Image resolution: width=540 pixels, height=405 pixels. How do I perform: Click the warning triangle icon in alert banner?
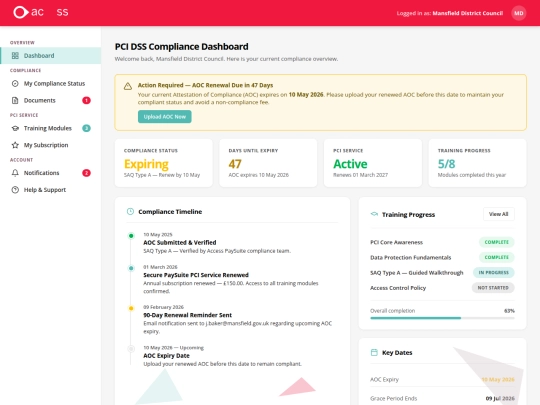[x=128, y=86]
